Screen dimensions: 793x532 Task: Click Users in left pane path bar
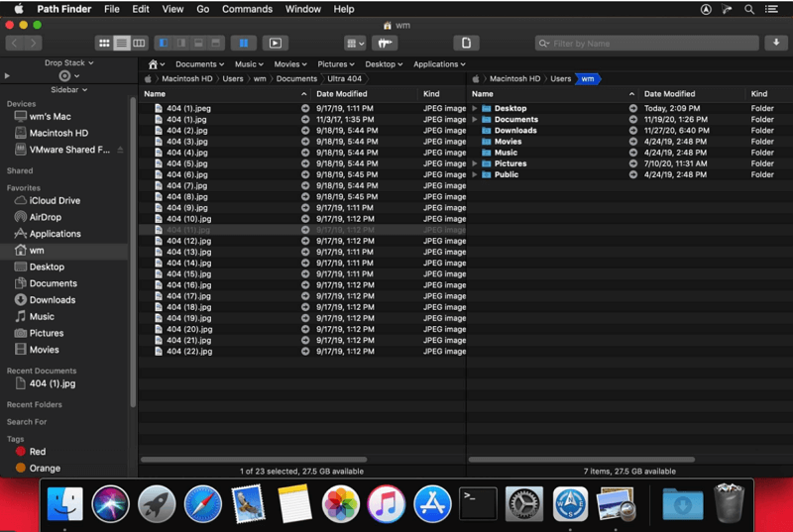pos(233,79)
